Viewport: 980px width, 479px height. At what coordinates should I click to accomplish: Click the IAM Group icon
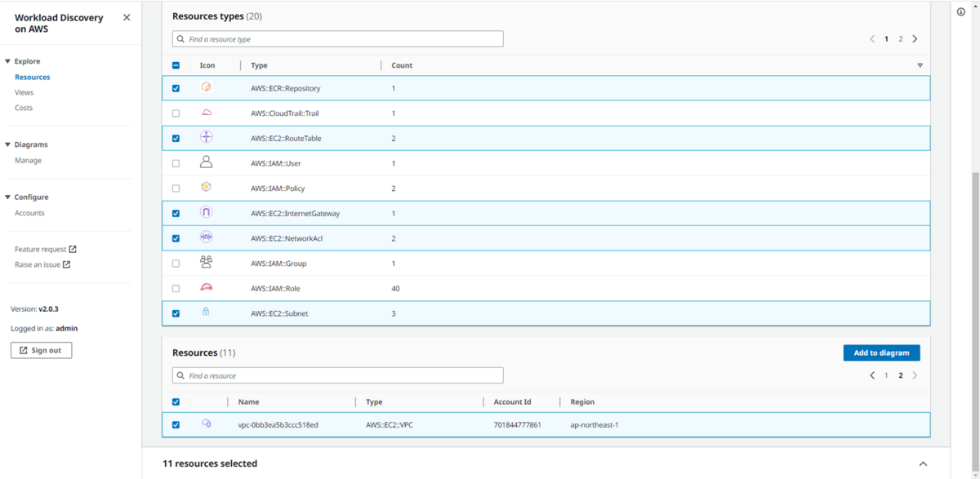(207, 263)
